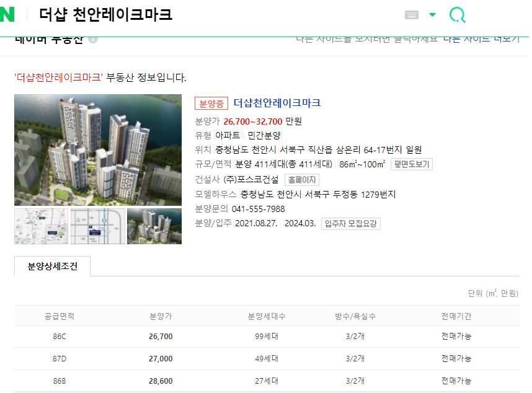Click the 86B supply area cell
Viewport: 532px width, 393px height.
pyautogui.click(x=60, y=381)
